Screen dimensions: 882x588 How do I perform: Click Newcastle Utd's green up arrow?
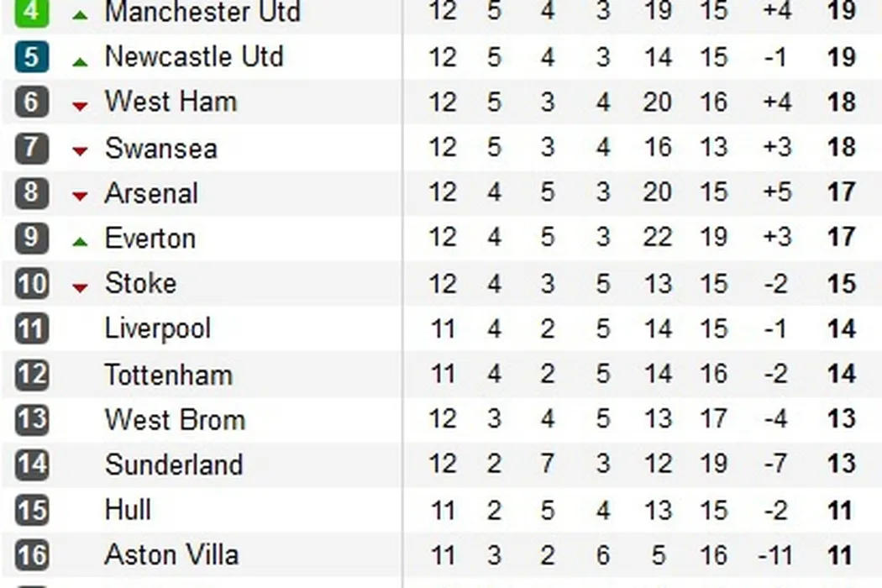pyautogui.click(x=80, y=61)
